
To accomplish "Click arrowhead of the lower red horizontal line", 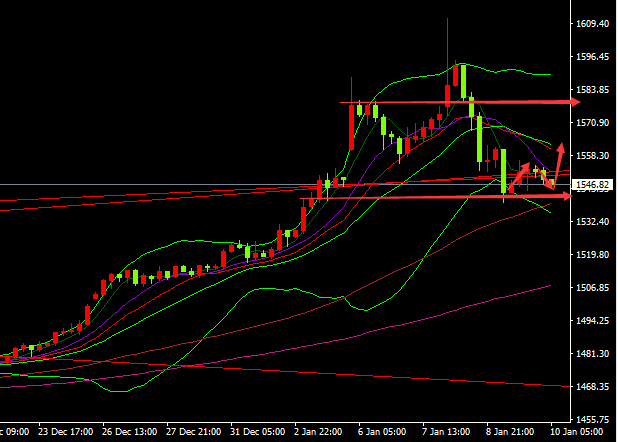I will point(566,196).
